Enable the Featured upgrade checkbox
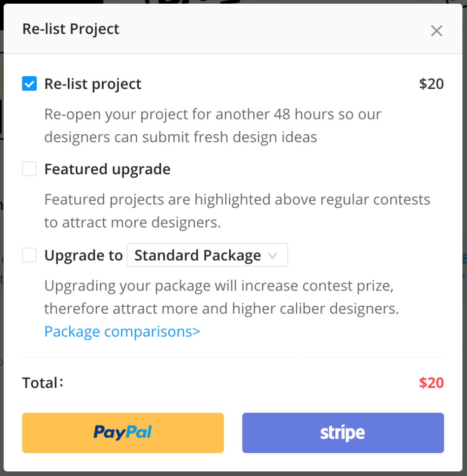This screenshot has height=476, width=467. [29, 169]
